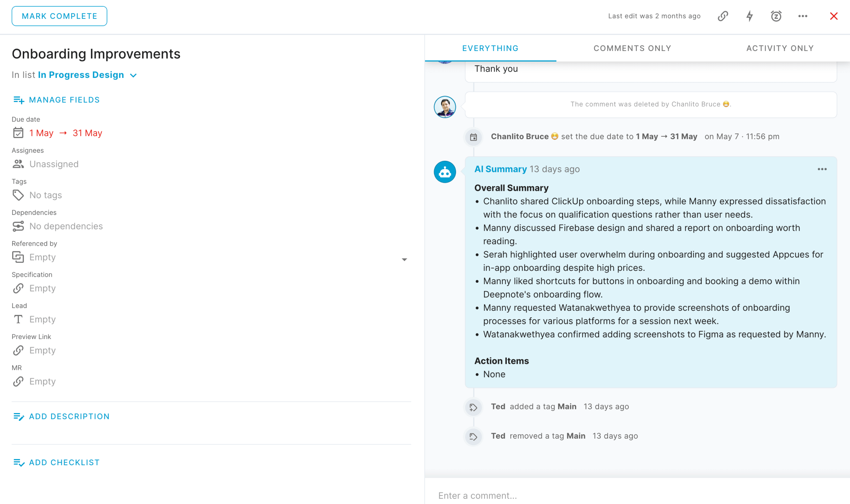
Task: Switch to the Comments Only tab
Action: pyautogui.click(x=632, y=48)
